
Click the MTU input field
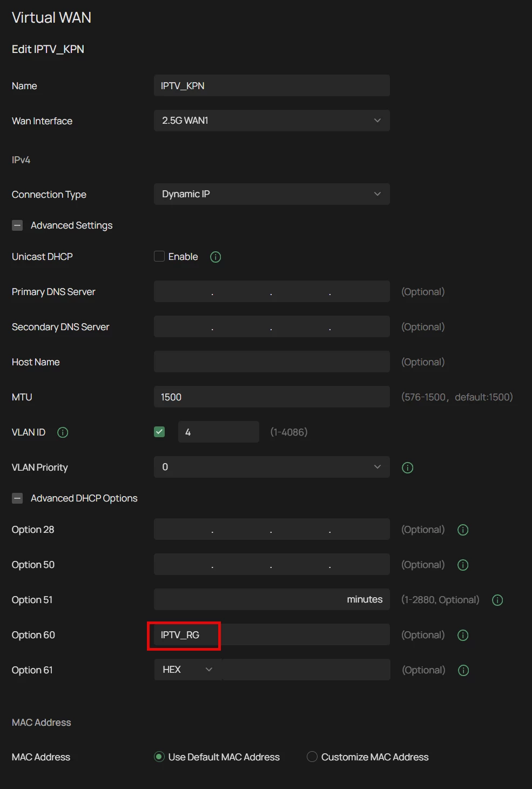[x=272, y=397]
